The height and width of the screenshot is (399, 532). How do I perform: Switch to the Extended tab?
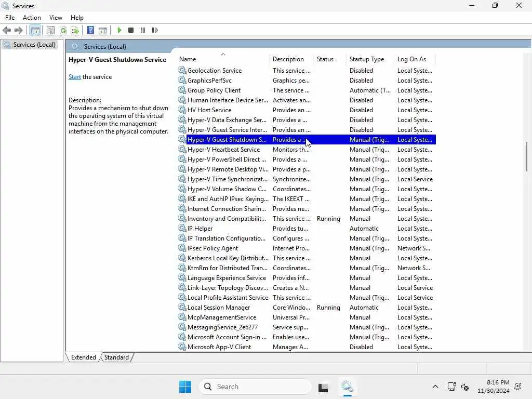click(84, 357)
